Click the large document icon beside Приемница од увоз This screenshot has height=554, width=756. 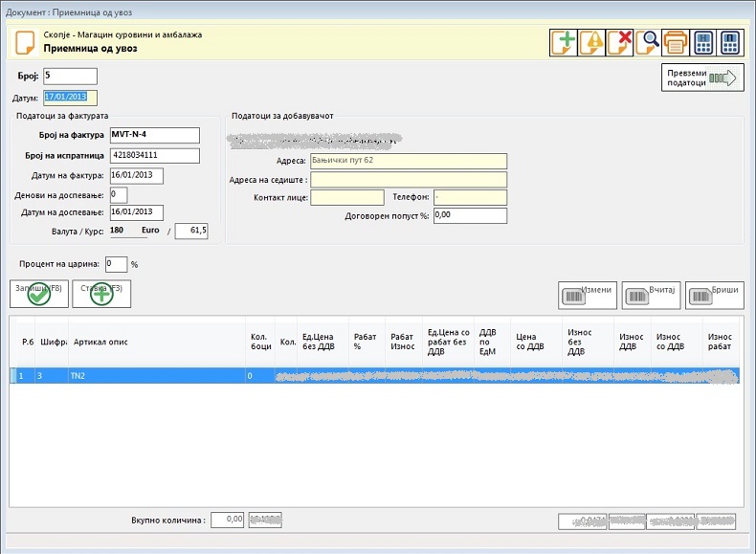coord(25,43)
